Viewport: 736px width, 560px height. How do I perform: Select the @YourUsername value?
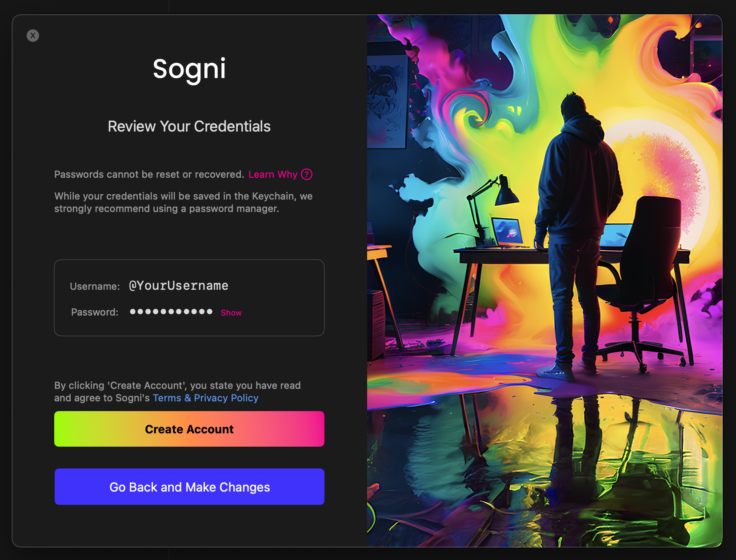click(179, 286)
